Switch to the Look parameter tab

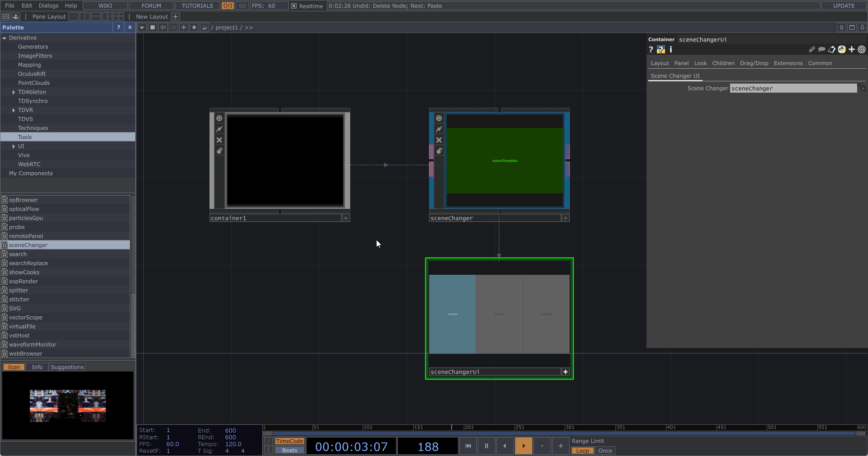[x=700, y=63]
